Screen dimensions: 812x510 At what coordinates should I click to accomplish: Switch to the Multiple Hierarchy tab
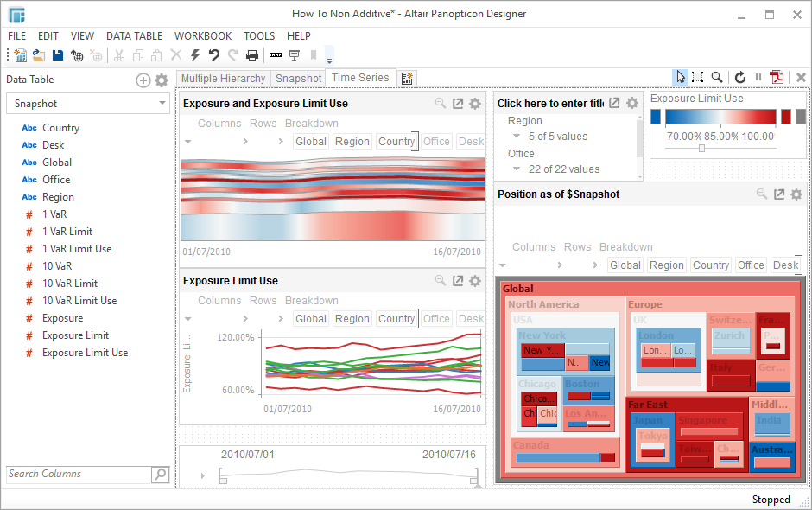224,79
